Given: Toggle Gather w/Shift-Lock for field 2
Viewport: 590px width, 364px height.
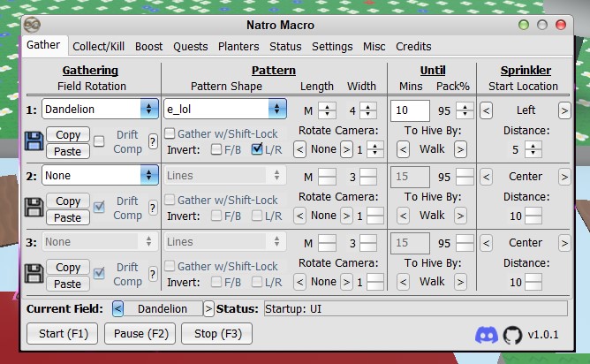Looking at the screenshot, I should click(x=170, y=199).
